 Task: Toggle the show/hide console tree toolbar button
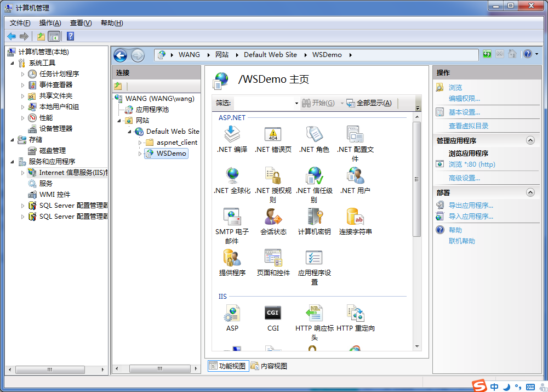tap(54, 36)
